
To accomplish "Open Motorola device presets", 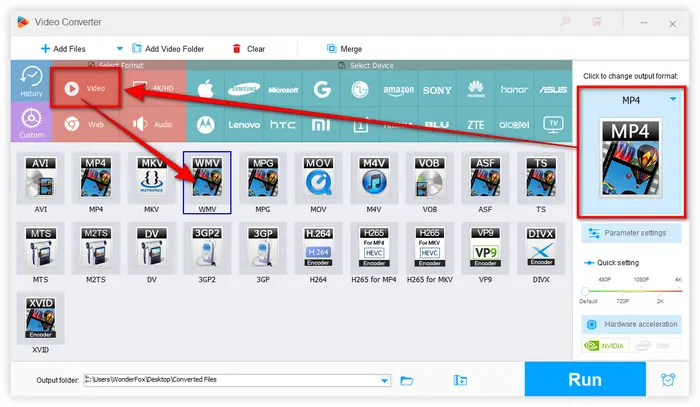I will (205, 125).
